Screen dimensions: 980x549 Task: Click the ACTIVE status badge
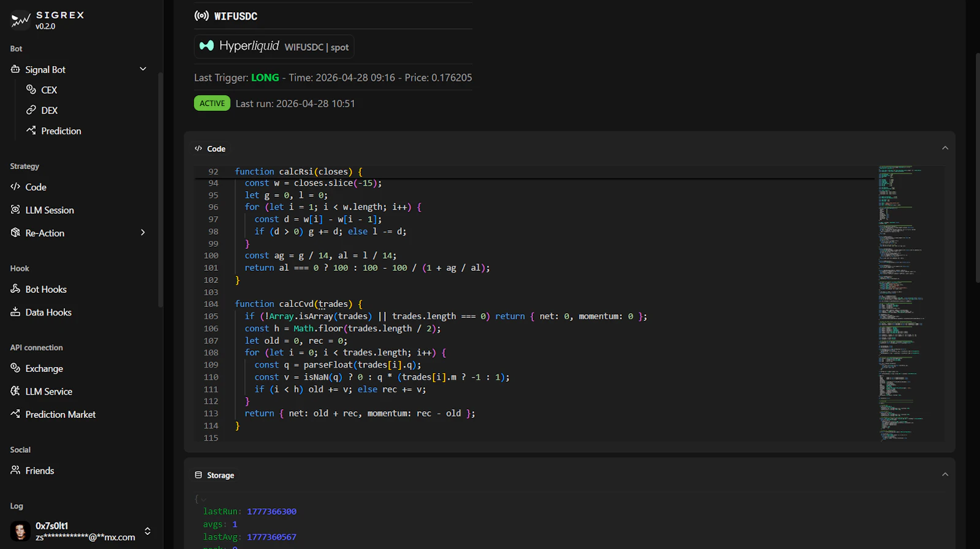[x=212, y=103]
